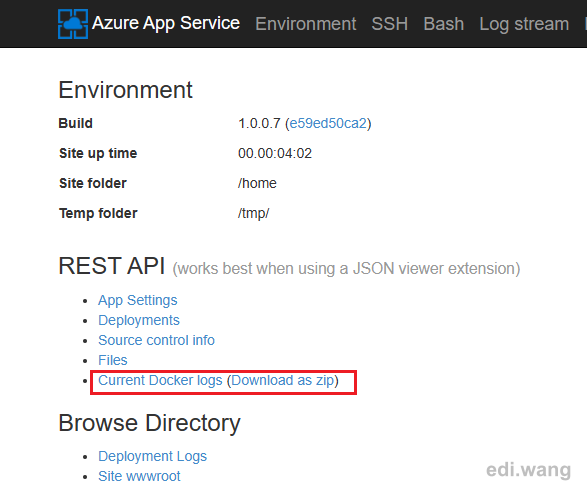Browse the Site wwwroot directory
Image resolution: width=587 pixels, height=496 pixels.
click(x=139, y=476)
